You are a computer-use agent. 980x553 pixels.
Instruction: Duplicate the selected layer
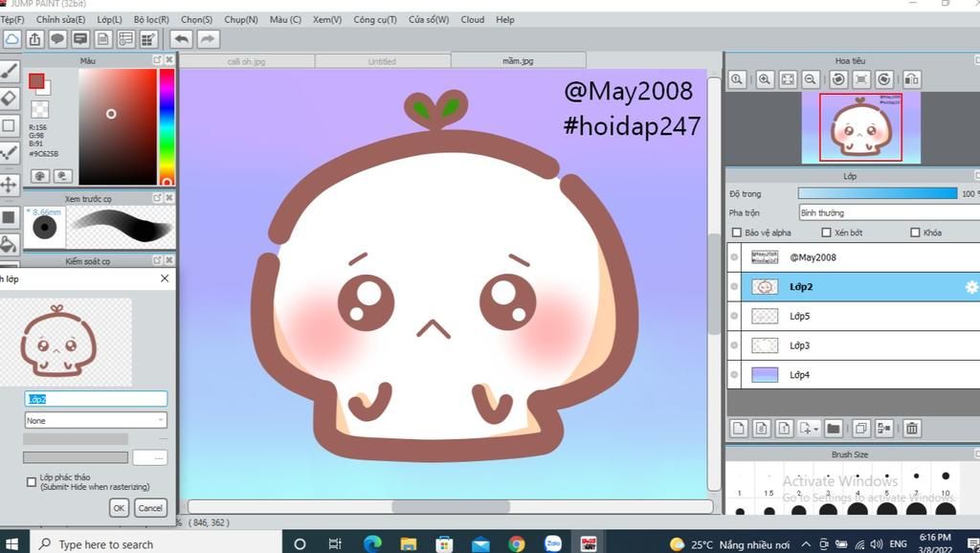[x=860, y=428]
